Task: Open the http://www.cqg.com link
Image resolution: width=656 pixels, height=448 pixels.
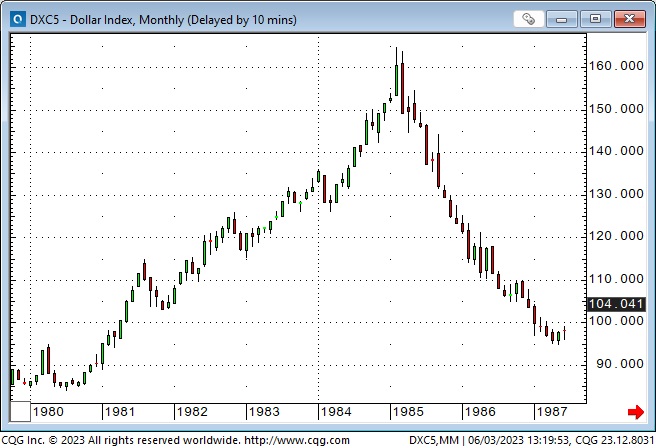Action: pos(297,440)
